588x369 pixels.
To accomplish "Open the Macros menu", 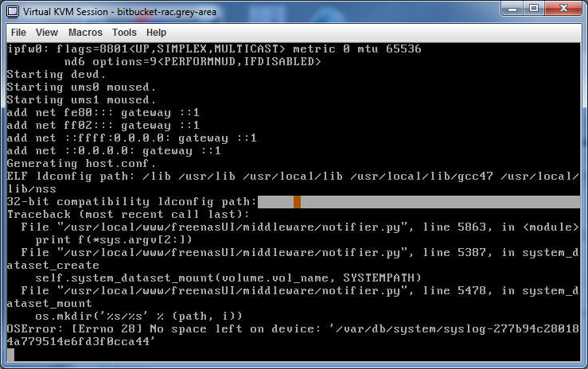I will [x=85, y=33].
